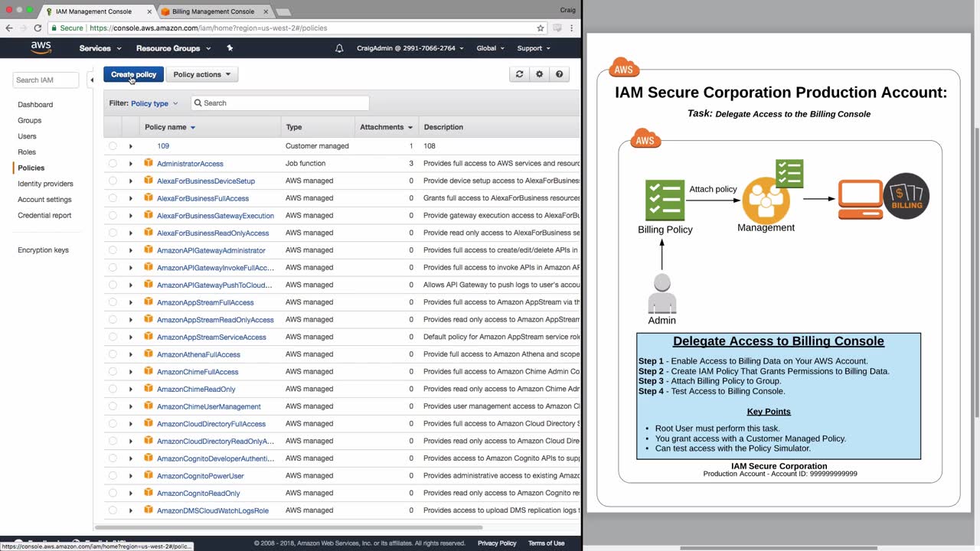The image size is (980, 551).
Task: Open the Policy type filter dropdown
Action: [154, 103]
